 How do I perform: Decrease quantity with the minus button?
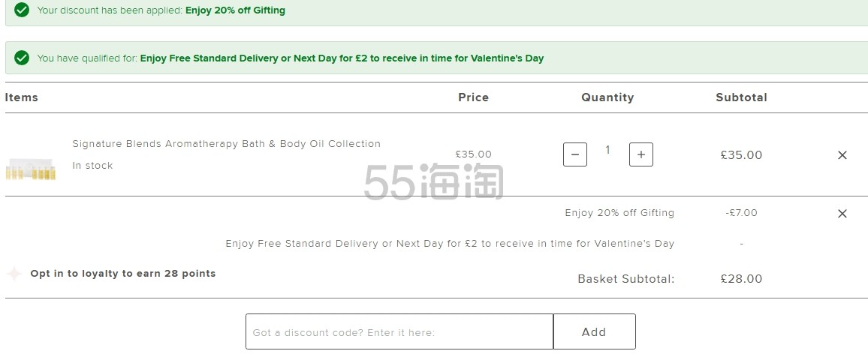(574, 154)
